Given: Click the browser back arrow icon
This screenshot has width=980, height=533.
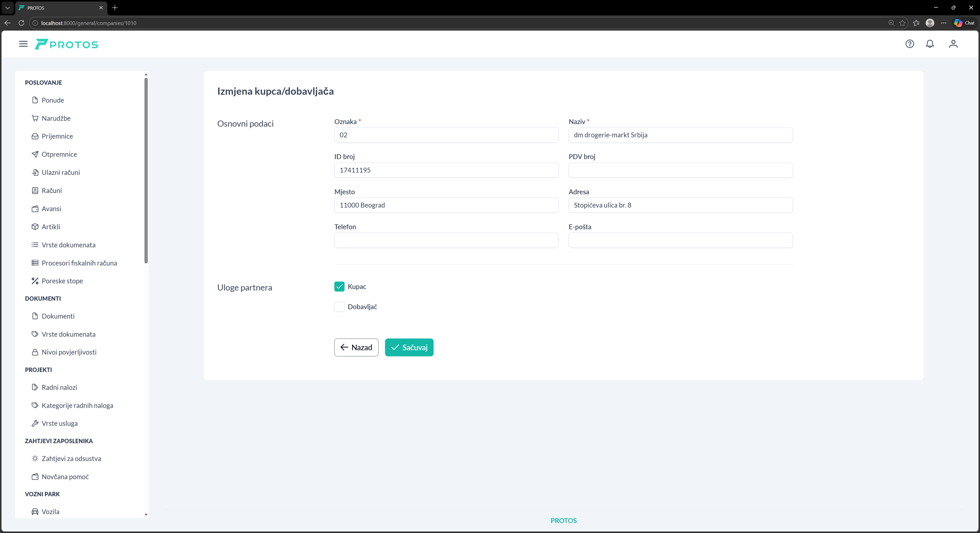Looking at the screenshot, I should (x=8, y=23).
